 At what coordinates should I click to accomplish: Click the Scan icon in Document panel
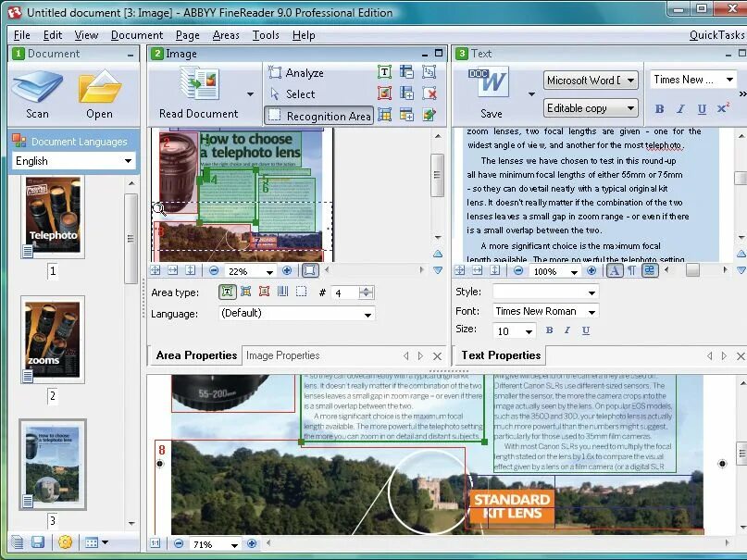(37, 87)
